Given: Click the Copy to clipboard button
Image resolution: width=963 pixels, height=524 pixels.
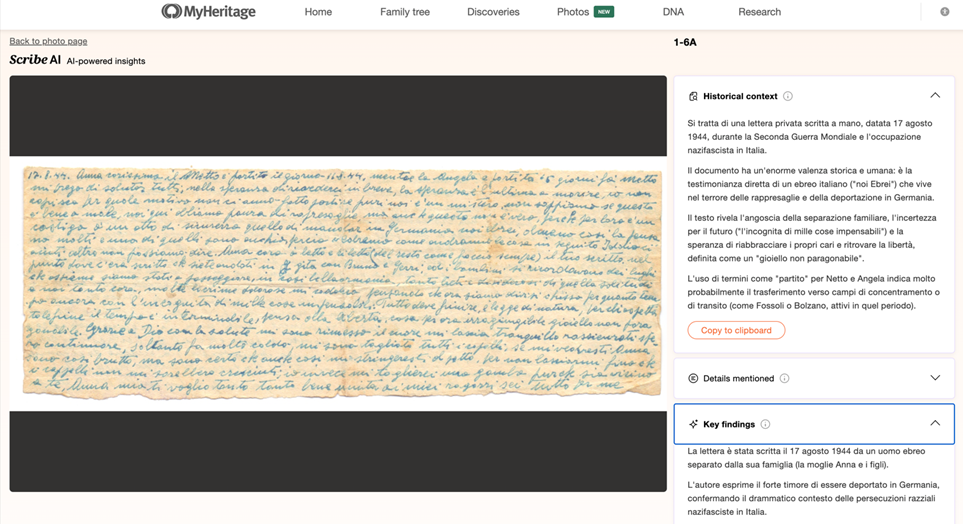Looking at the screenshot, I should [736, 330].
